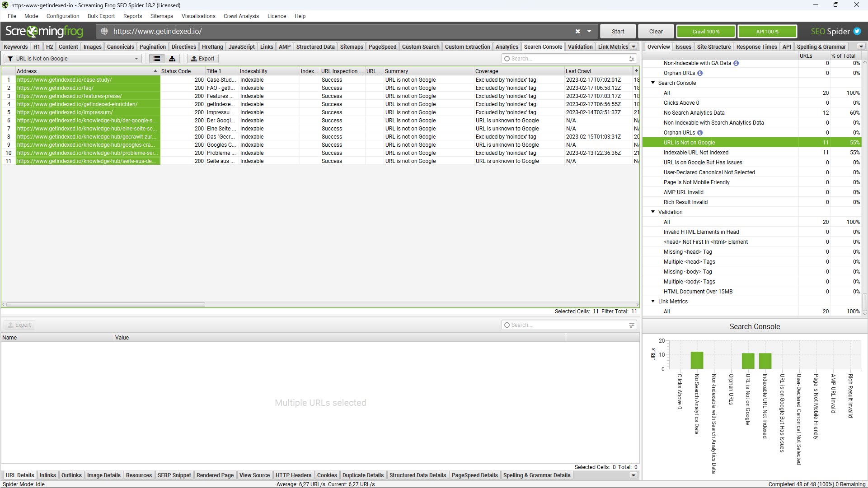Image resolution: width=868 pixels, height=488 pixels.
Task: Click the green URL is Not on Google chart bar
Action: pyautogui.click(x=748, y=361)
